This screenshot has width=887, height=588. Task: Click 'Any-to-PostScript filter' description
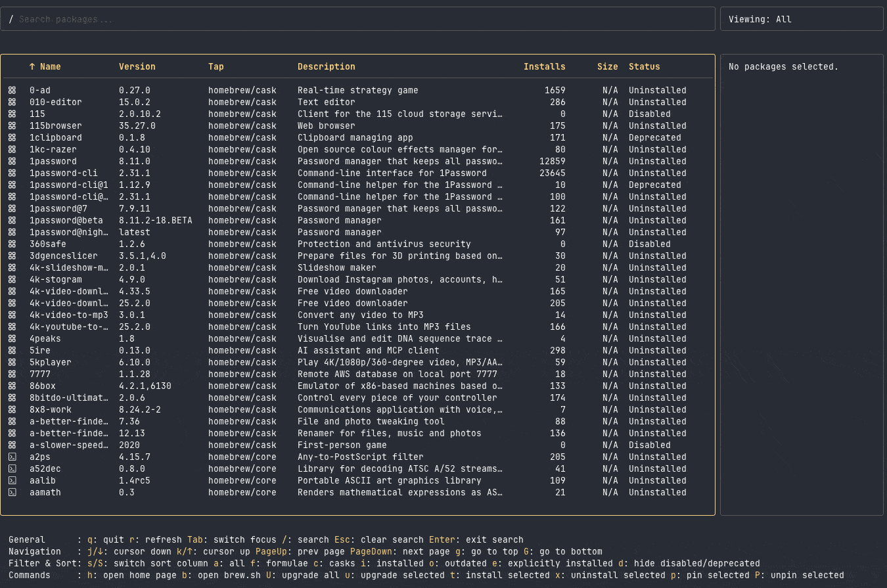click(x=361, y=457)
